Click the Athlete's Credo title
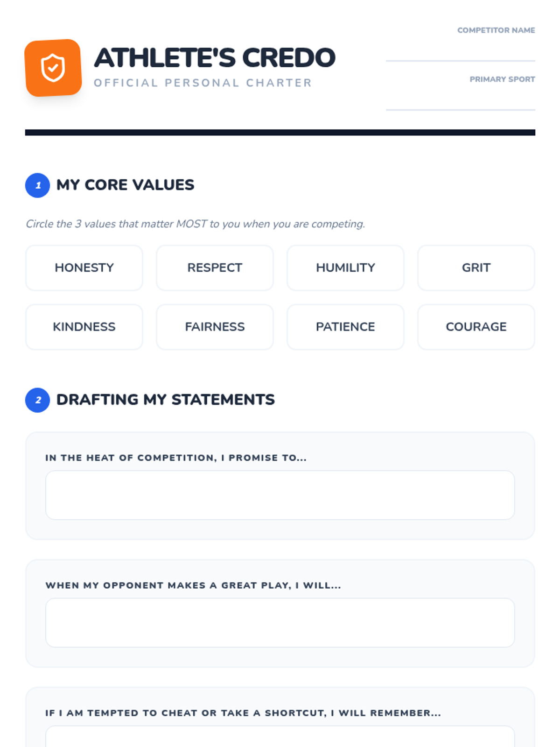Image resolution: width=560 pixels, height=747 pixels. [215, 57]
